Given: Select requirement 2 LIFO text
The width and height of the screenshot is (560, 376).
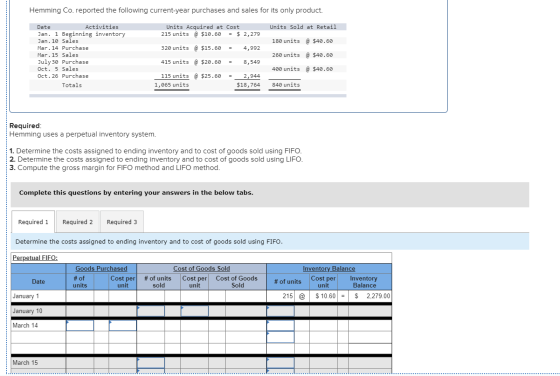Looking at the screenshot, I should click(x=156, y=159).
